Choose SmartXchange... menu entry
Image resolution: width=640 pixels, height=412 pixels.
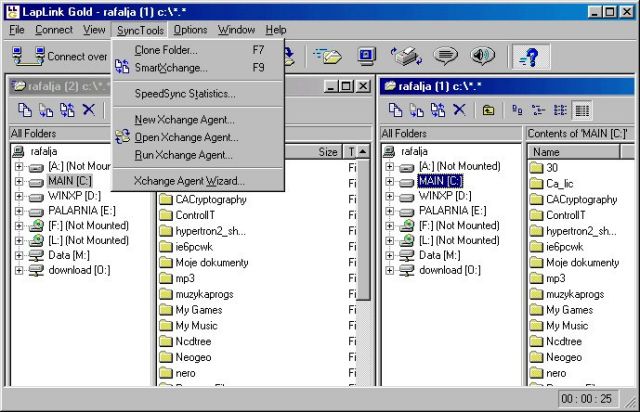198,67
